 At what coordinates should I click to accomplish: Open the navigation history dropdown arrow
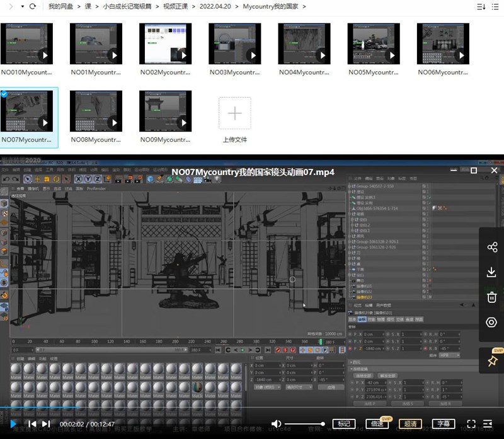(x=23, y=6)
